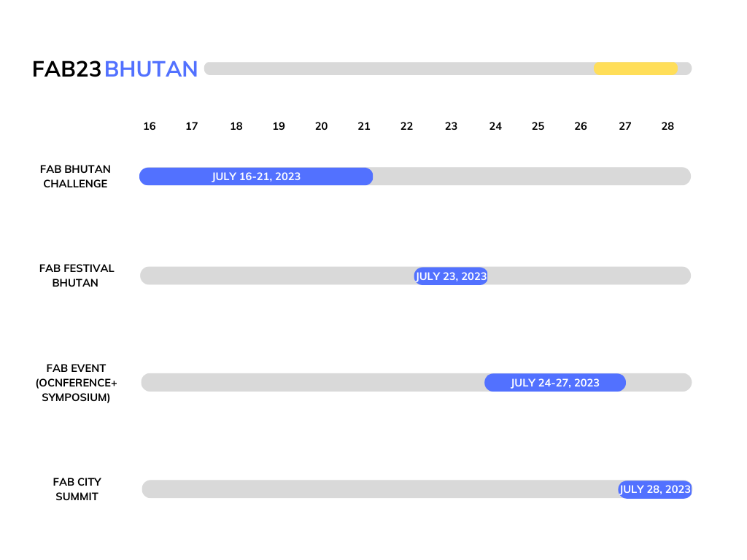Viewport: 747px width, 560px height.
Task: Click date number 21 in timeline header
Action: [x=364, y=126]
